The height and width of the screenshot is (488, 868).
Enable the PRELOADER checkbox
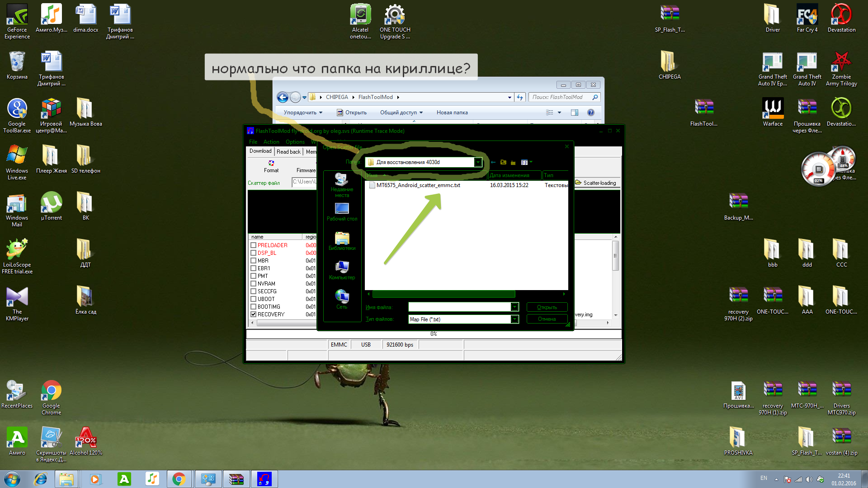(254, 245)
